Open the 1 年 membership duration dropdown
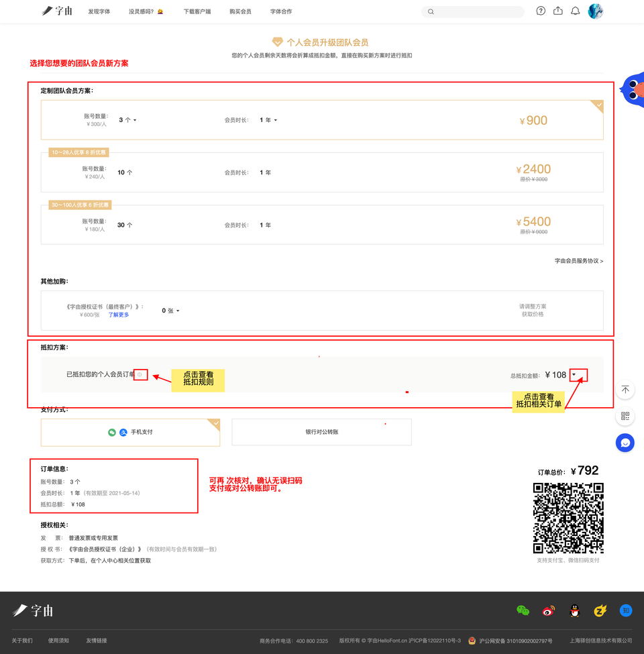 point(268,120)
